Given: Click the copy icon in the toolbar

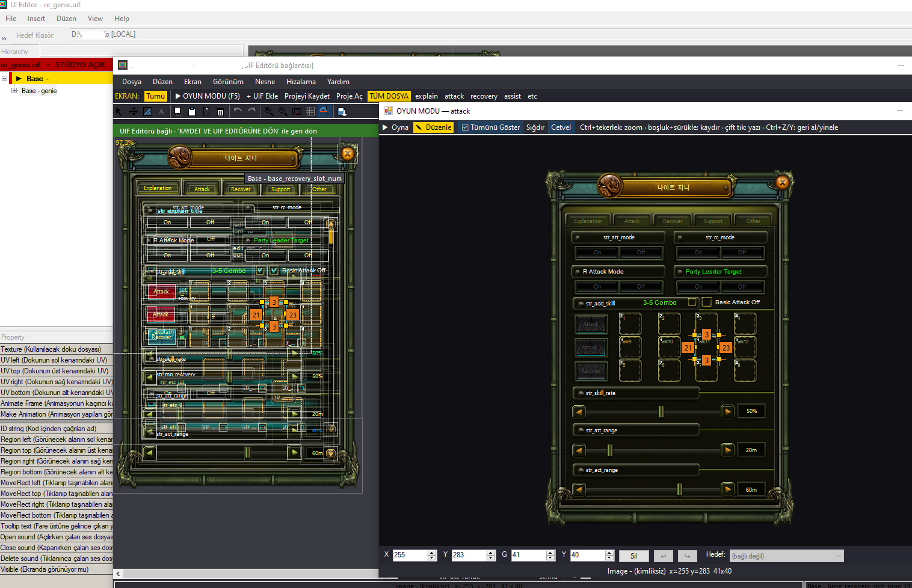Looking at the screenshot, I should click(178, 111).
